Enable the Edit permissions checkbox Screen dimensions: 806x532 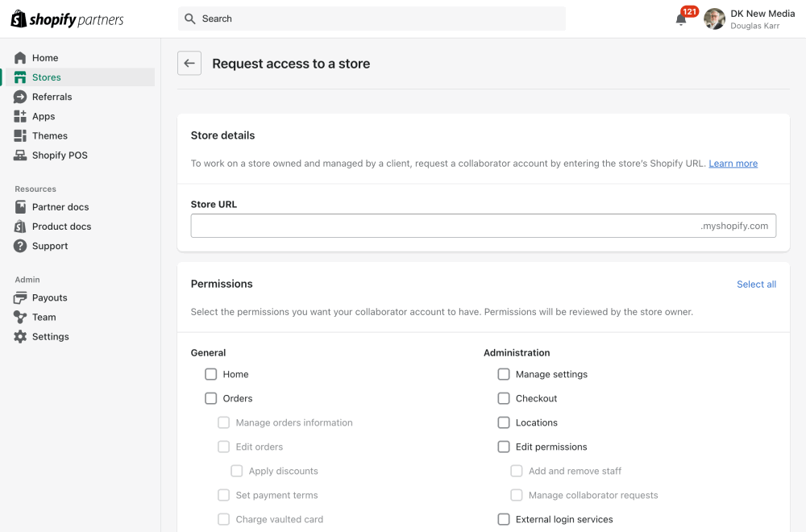point(504,447)
